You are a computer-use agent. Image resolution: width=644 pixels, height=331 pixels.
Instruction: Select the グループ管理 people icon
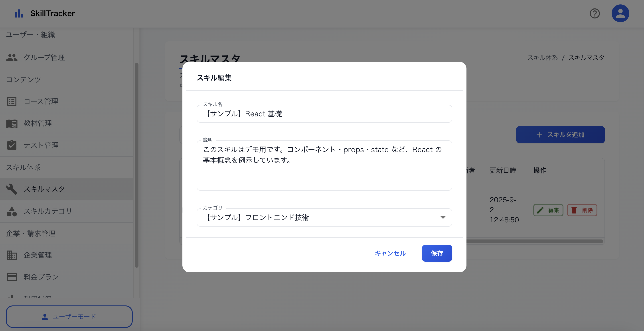(12, 57)
